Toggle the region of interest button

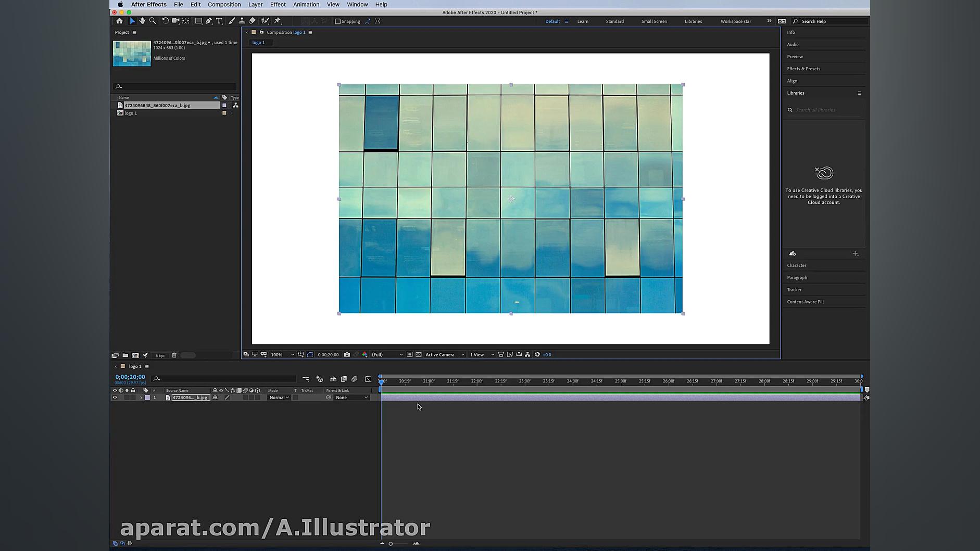point(410,355)
